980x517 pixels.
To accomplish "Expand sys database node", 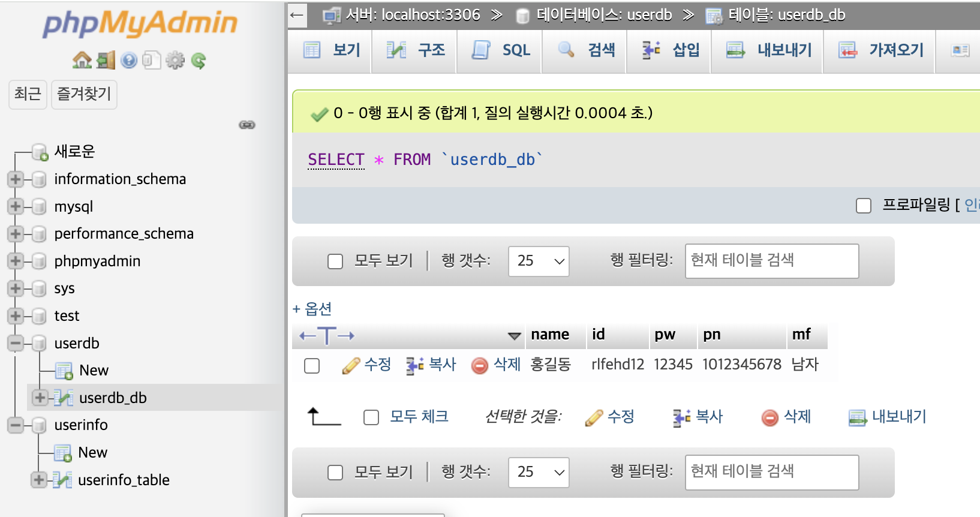I will click(16, 288).
